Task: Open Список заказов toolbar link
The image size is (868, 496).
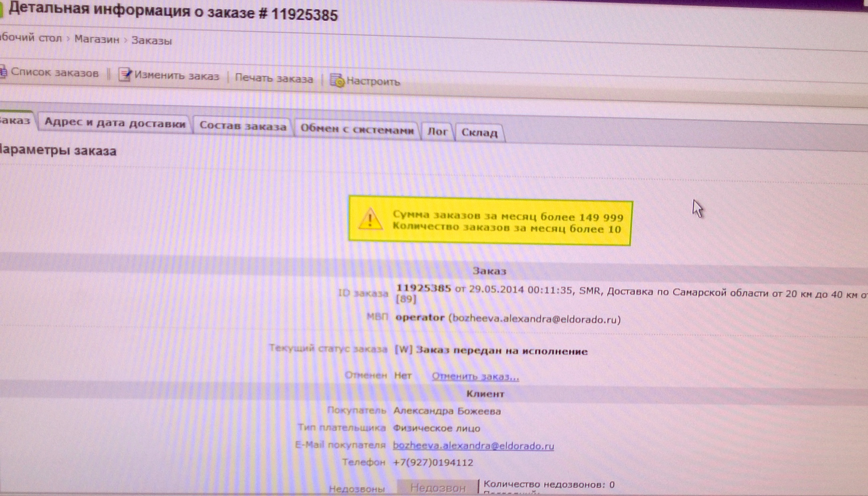Action: click(54, 73)
